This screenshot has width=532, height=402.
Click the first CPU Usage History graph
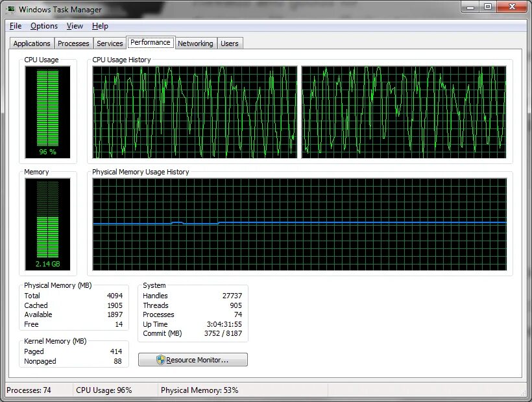click(195, 112)
